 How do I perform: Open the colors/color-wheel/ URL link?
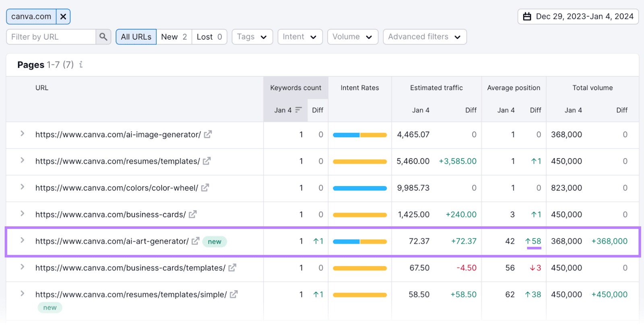117,188
